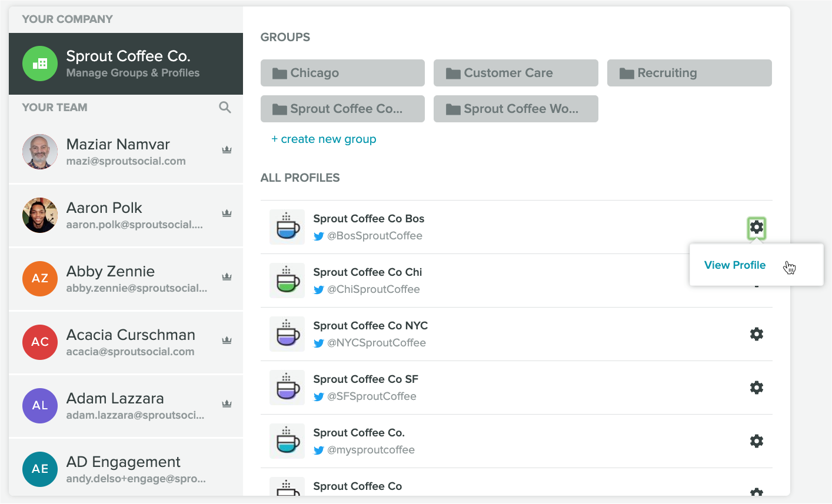Search your team with the magnifier icon
832x504 pixels.
point(225,107)
